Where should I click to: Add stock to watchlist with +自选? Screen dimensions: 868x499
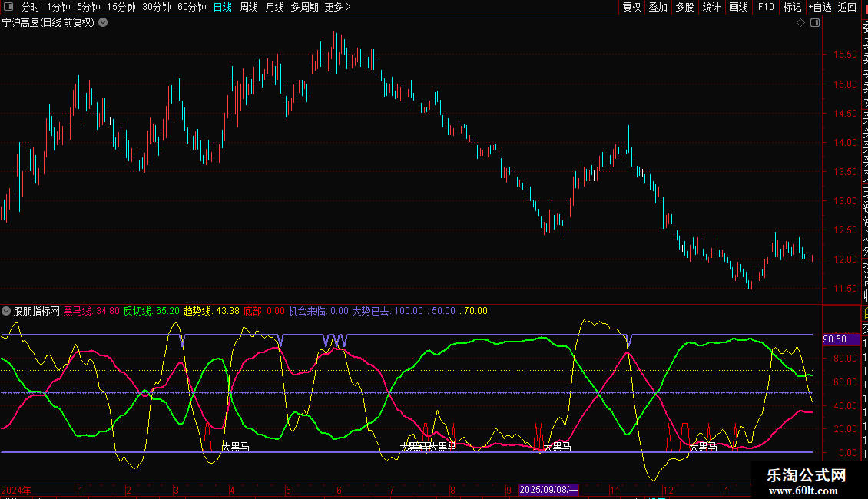click(x=820, y=7)
